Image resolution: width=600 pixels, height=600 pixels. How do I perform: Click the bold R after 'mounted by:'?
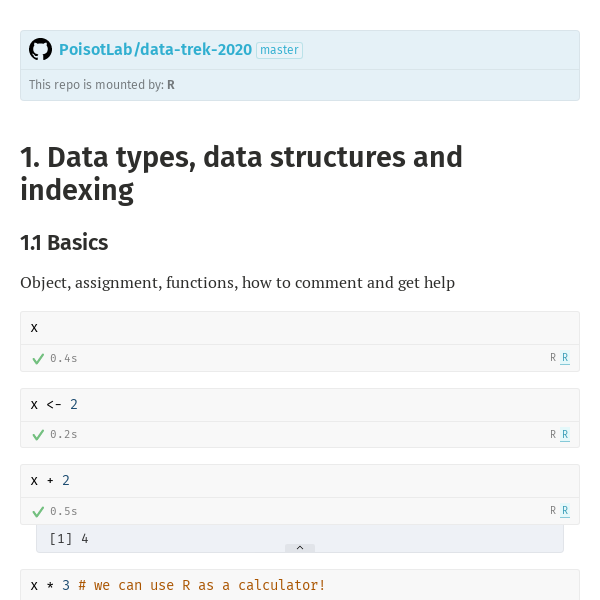click(x=171, y=85)
